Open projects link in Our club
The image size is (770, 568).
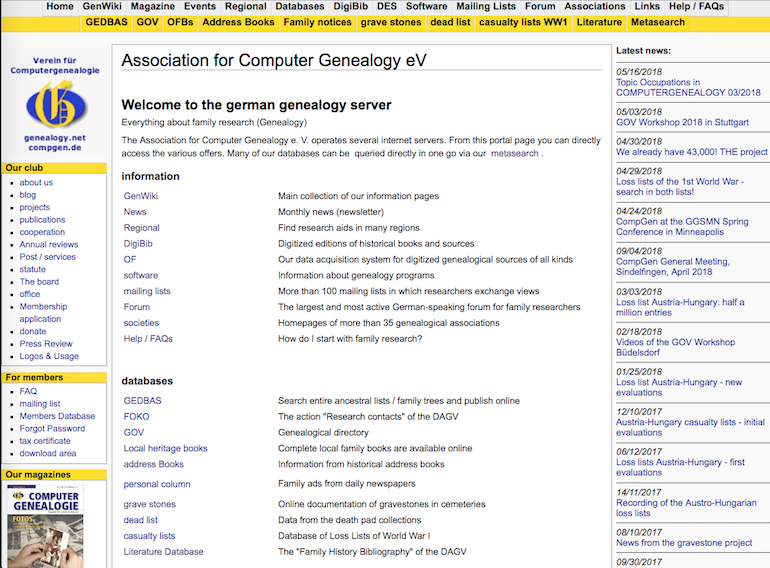coord(34,207)
